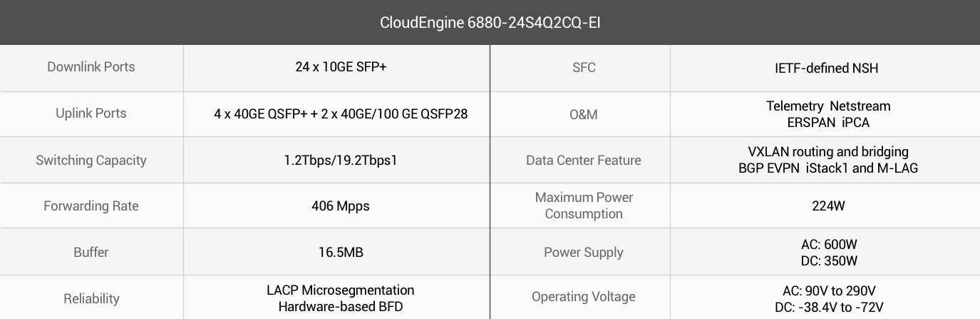Image resolution: width=980 pixels, height=319 pixels.
Task: Select the SFC label cell
Action: (580, 67)
